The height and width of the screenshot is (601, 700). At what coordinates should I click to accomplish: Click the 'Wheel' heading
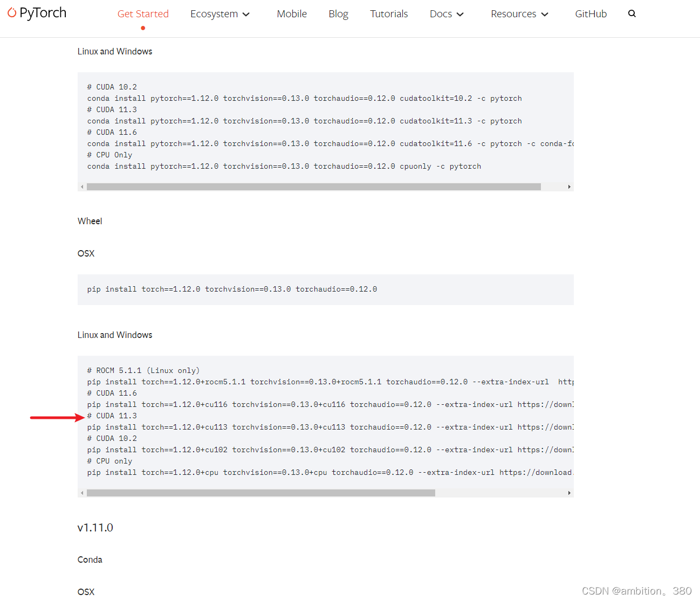click(x=90, y=221)
